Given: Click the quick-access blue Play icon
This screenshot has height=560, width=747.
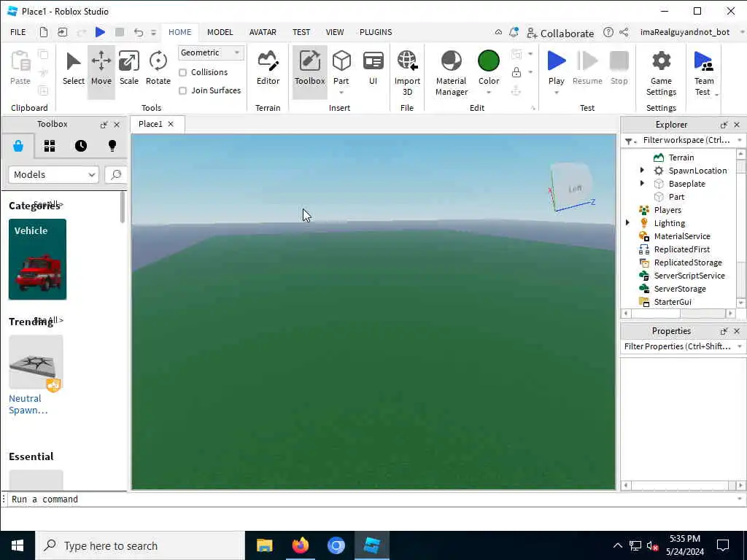Looking at the screenshot, I should (100, 32).
